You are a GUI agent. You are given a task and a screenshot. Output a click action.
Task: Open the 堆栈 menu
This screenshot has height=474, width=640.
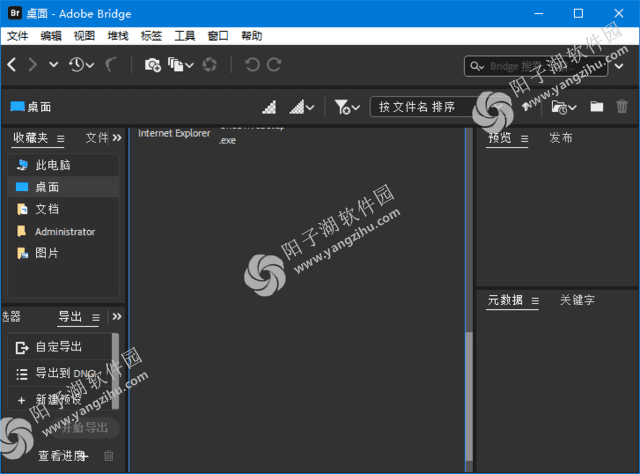point(118,36)
